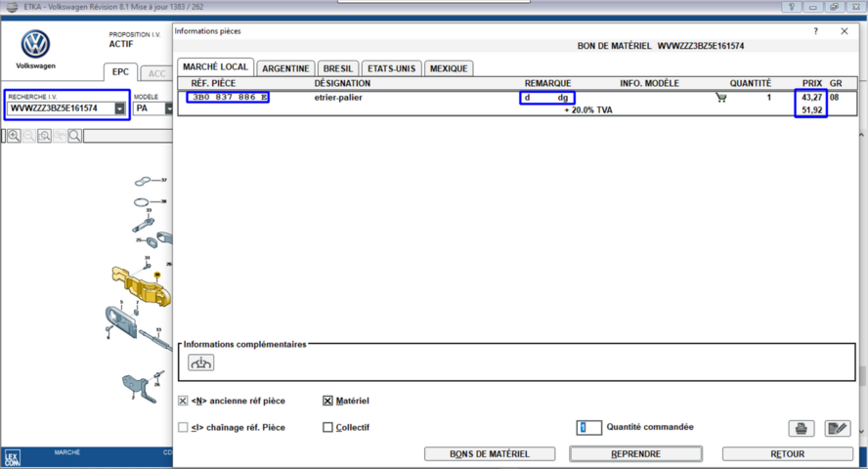Viewport: 868px width, 469px height.
Task: Expand the Recherche I.V. VIN dropdown
Action: [119, 108]
